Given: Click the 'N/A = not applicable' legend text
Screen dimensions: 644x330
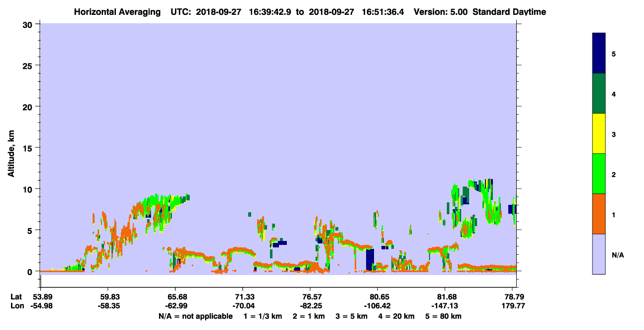Looking at the screenshot, I should 195,316.
